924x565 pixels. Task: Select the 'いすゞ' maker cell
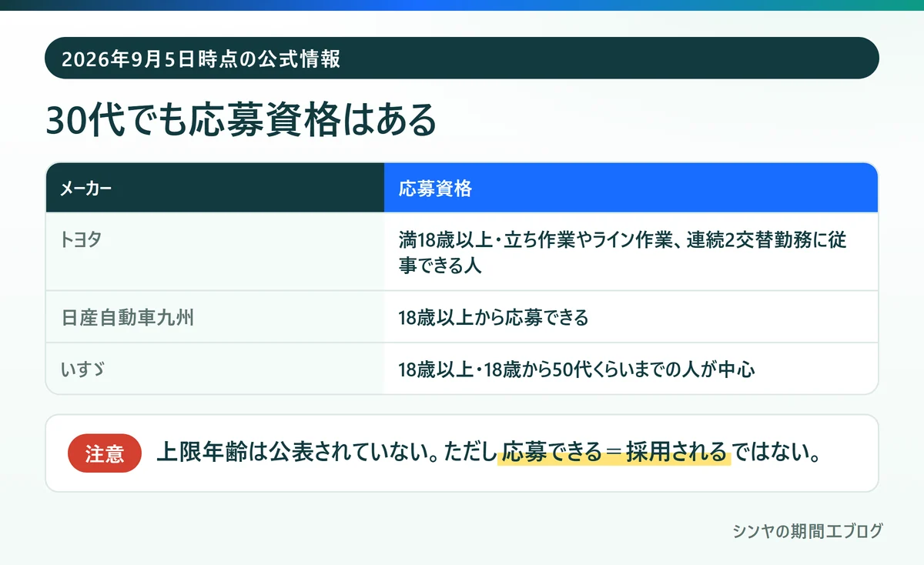point(215,369)
